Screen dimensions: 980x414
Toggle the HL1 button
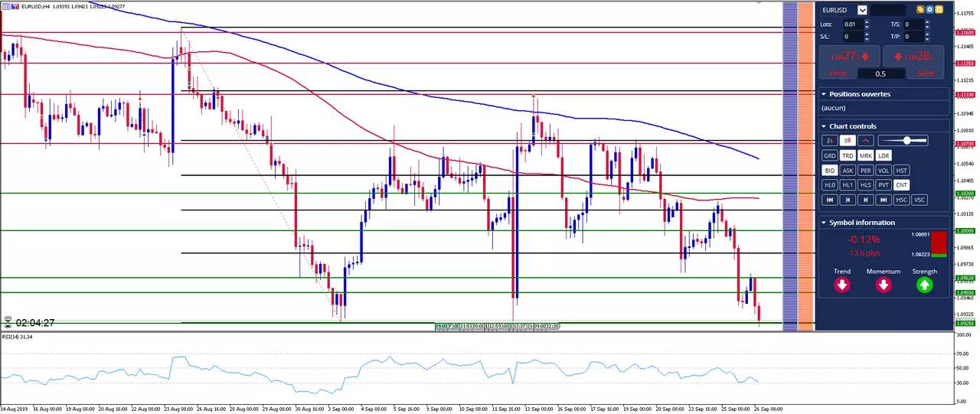pyautogui.click(x=848, y=185)
